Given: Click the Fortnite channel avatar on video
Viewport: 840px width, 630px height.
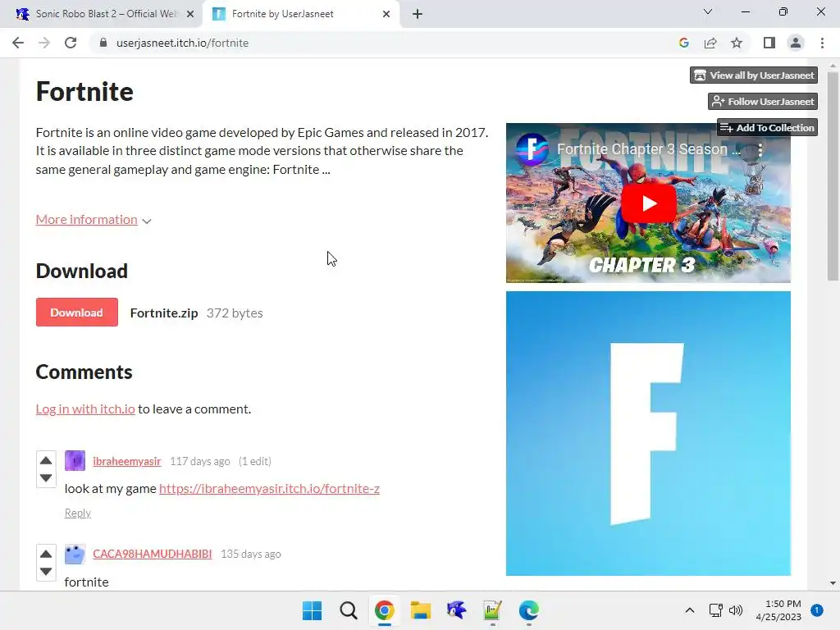Looking at the screenshot, I should point(532,149).
